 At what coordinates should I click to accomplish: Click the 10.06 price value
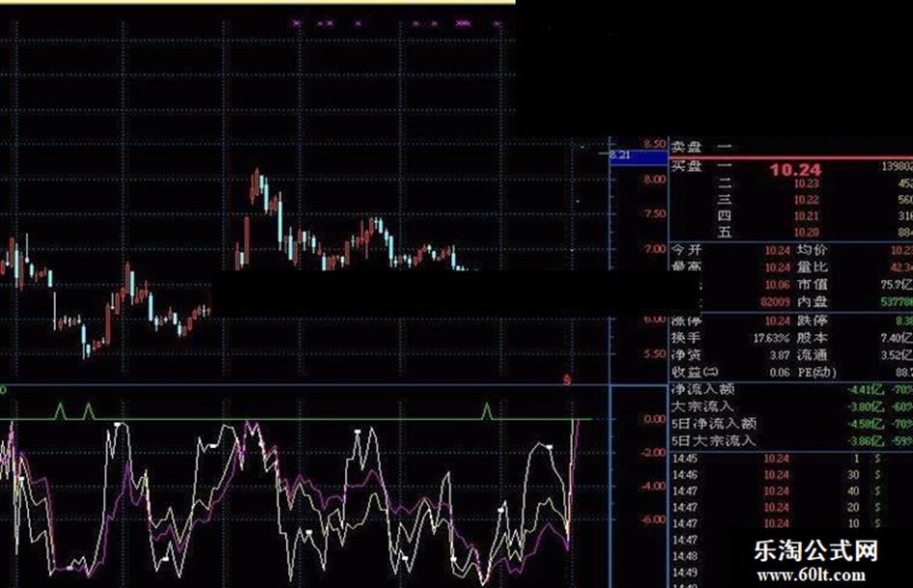[778, 285]
